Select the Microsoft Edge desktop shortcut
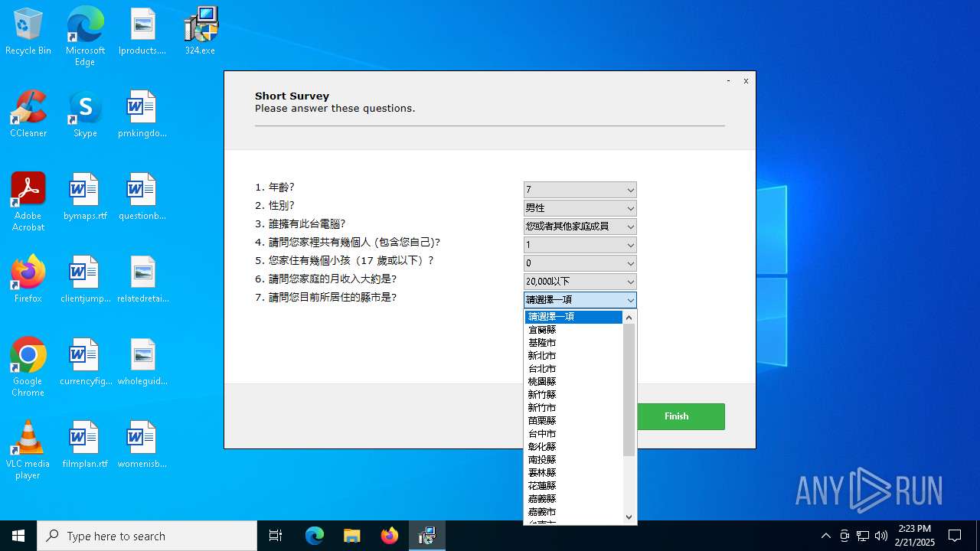Image resolution: width=980 pixels, height=551 pixels. coord(85,37)
